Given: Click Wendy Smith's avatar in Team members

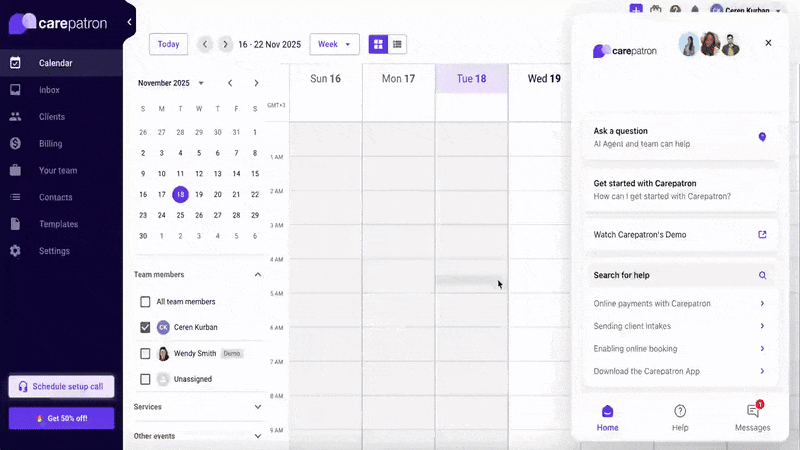Looking at the screenshot, I should 163,354.
